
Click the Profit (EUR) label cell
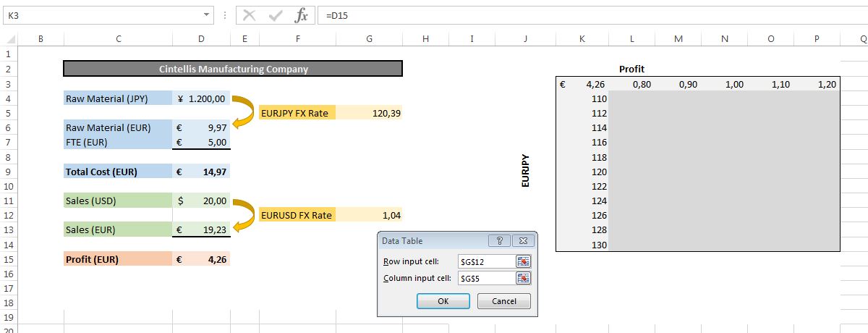(118, 259)
